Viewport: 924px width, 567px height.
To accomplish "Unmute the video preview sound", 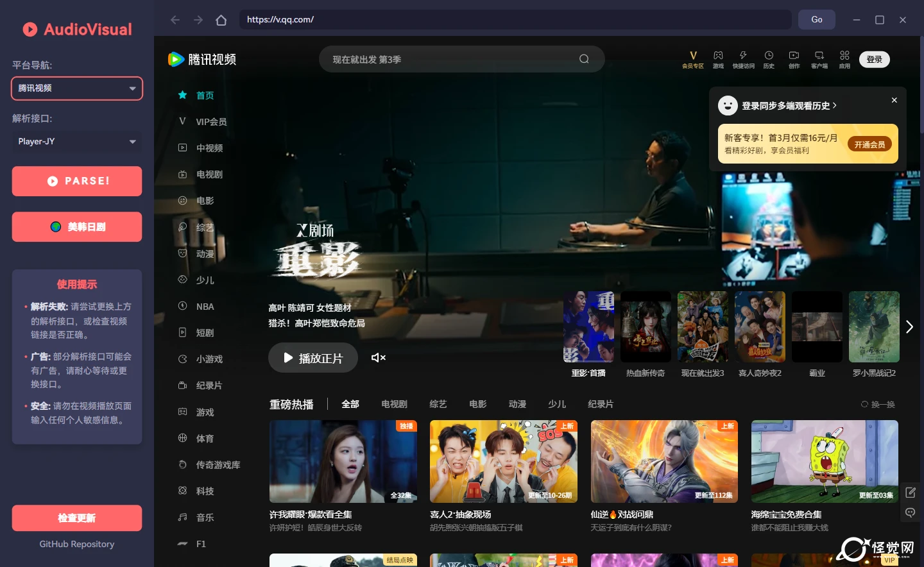I will tap(379, 358).
